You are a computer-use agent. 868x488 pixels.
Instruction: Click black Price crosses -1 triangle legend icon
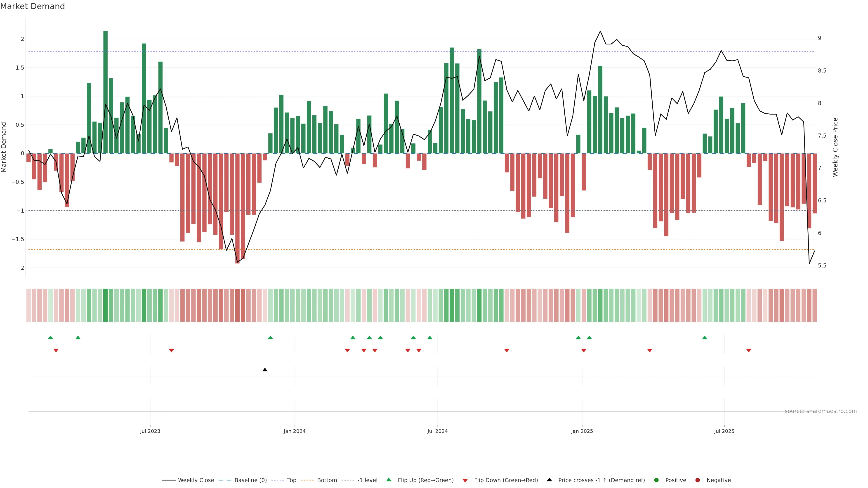(x=549, y=480)
